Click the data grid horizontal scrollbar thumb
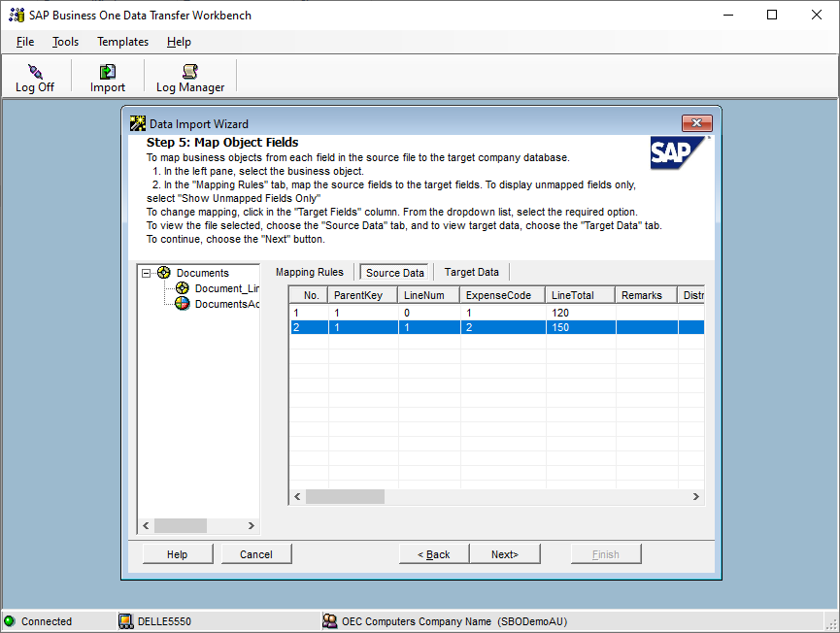The height and width of the screenshot is (633, 840). pos(345,496)
